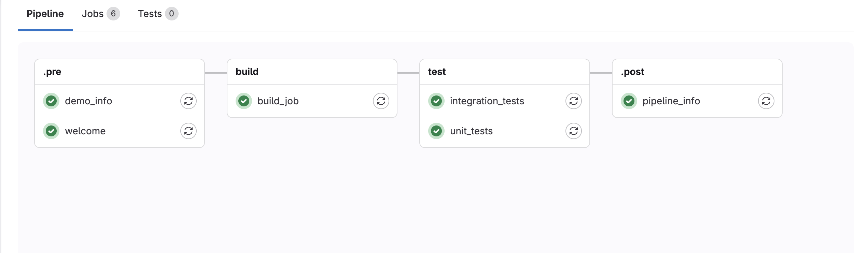Click demo_info passed status icon
Screen dimensions: 868x253
pyautogui.click(x=51, y=101)
